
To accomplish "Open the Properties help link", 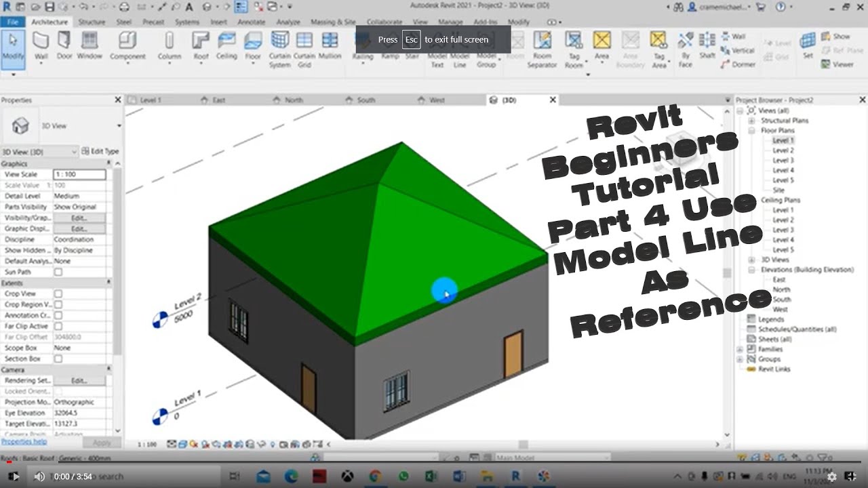I will click(24, 442).
